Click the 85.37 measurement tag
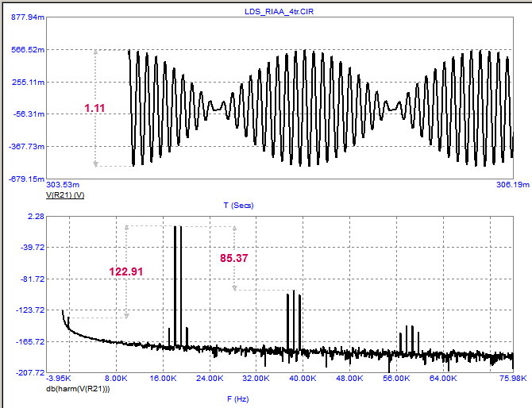The height and width of the screenshot is (408, 532). (233, 258)
